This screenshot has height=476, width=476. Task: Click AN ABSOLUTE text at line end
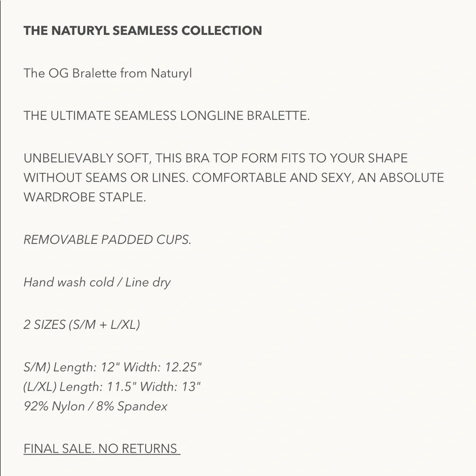(x=401, y=178)
